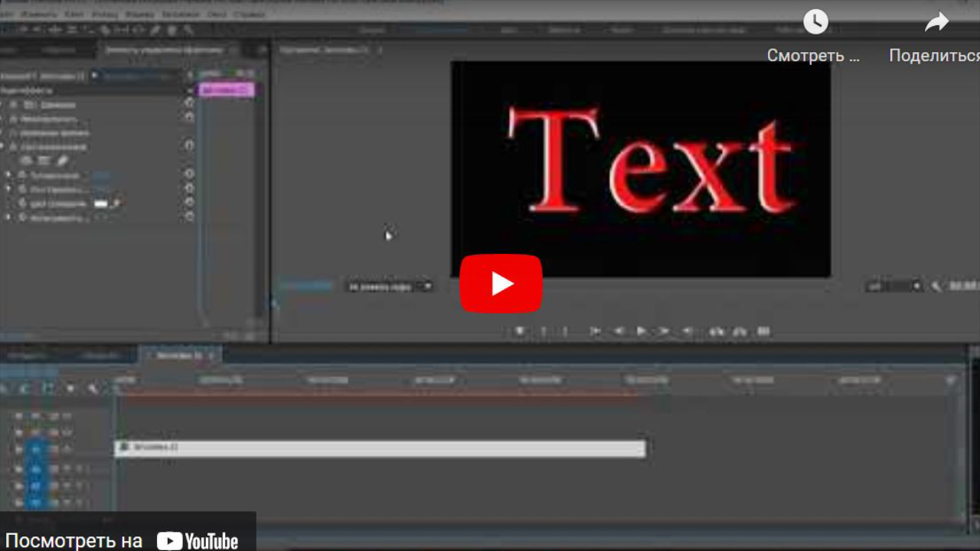
Task: Switch to the sequence tab in the timeline panel
Action: pos(179,356)
